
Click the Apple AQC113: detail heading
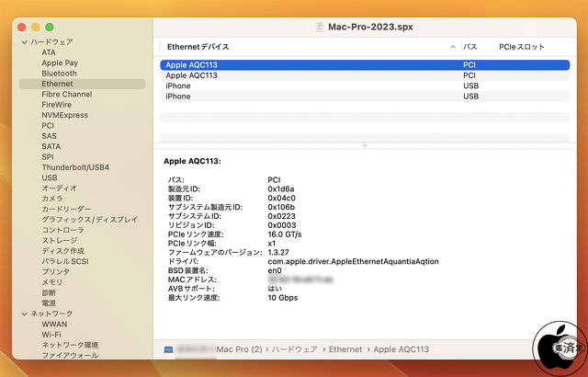click(x=192, y=161)
